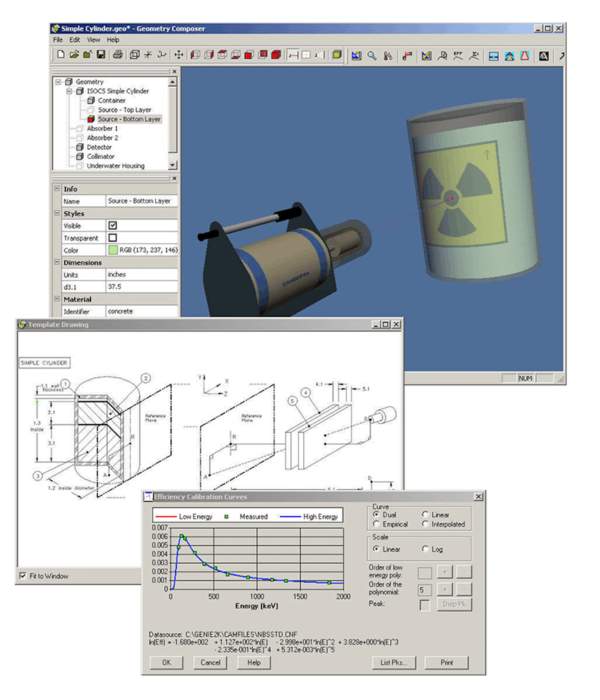Viewport: 600px width, 700px height.
Task: Click the sigma curve toolbar icon
Action: pos(474,56)
